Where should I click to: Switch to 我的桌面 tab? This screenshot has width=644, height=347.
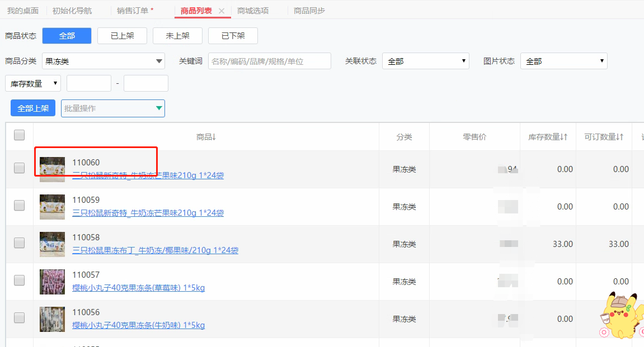click(x=23, y=11)
